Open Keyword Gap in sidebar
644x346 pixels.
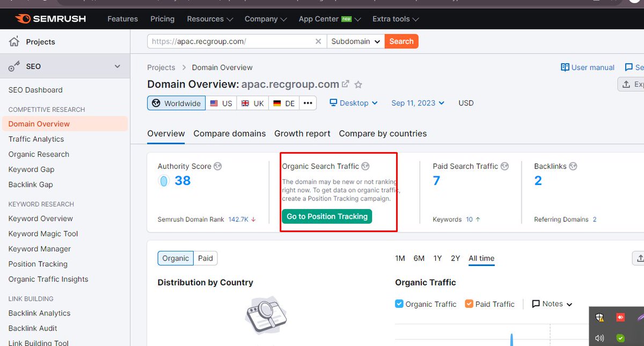coord(31,169)
